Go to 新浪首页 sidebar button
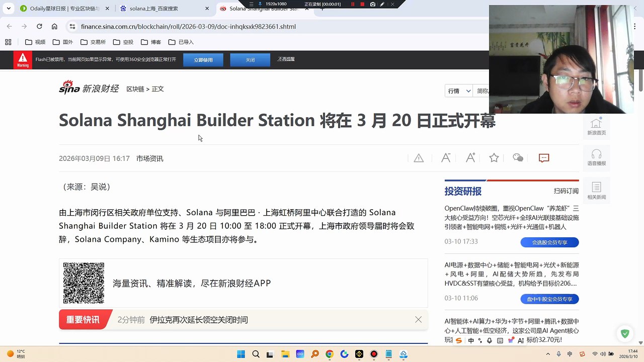 coord(597,127)
